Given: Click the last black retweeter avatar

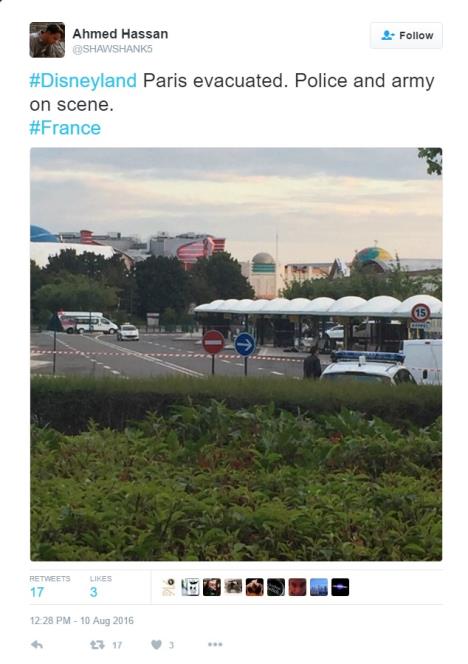Looking at the screenshot, I should [340, 587].
